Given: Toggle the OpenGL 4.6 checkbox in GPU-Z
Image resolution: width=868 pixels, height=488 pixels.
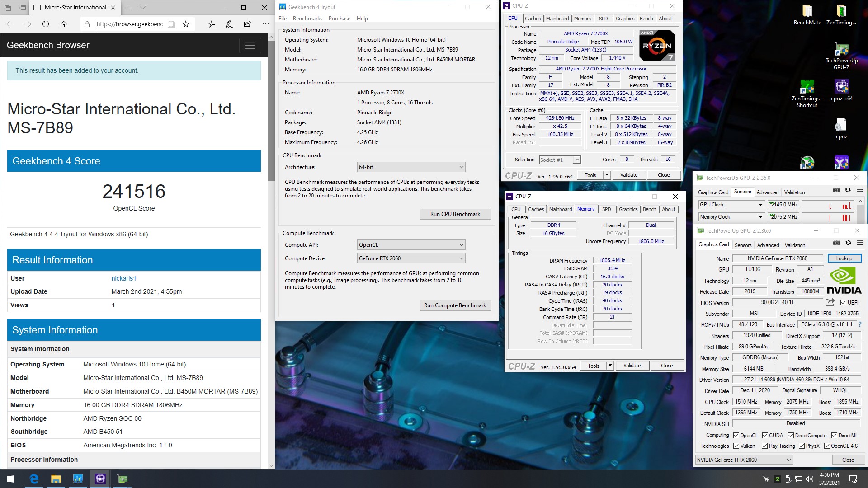Looking at the screenshot, I should pos(827,446).
